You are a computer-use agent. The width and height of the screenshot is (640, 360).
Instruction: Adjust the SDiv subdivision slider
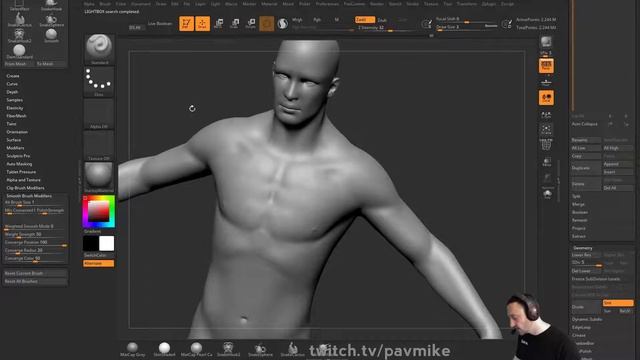[x=587, y=263]
